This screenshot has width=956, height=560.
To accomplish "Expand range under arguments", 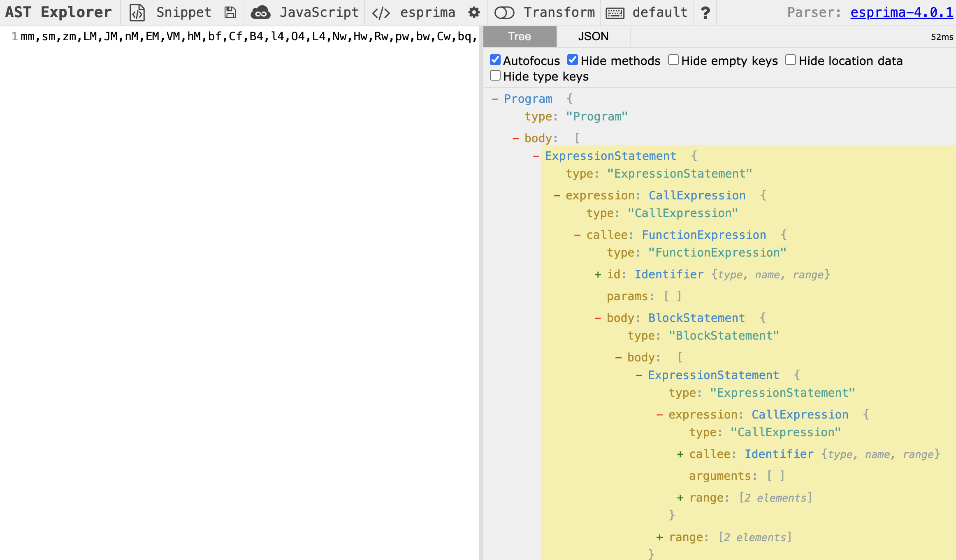I will click(x=680, y=498).
